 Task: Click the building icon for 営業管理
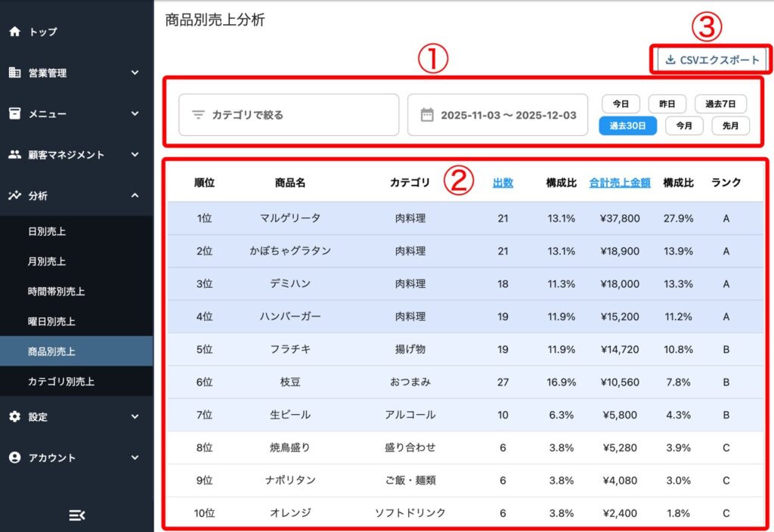pos(14,73)
